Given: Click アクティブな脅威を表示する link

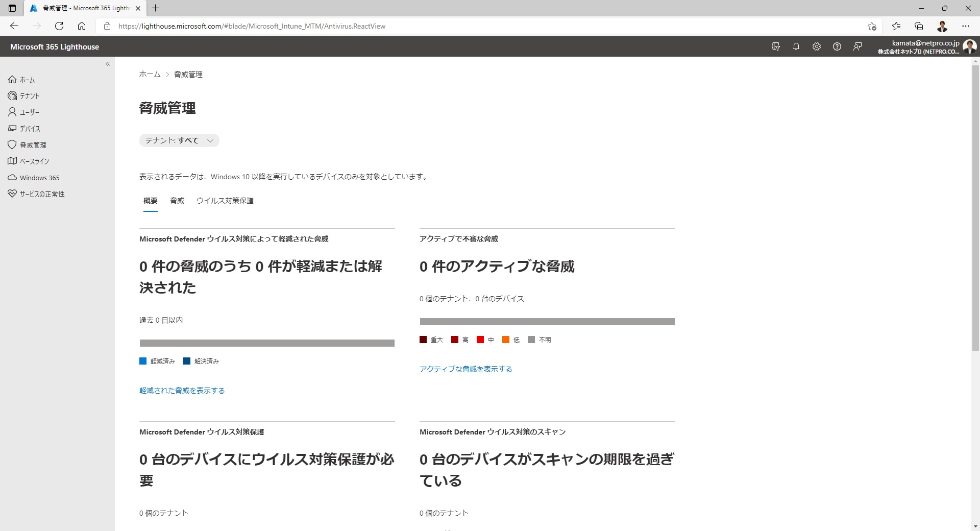Looking at the screenshot, I should click(x=465, y=369).
